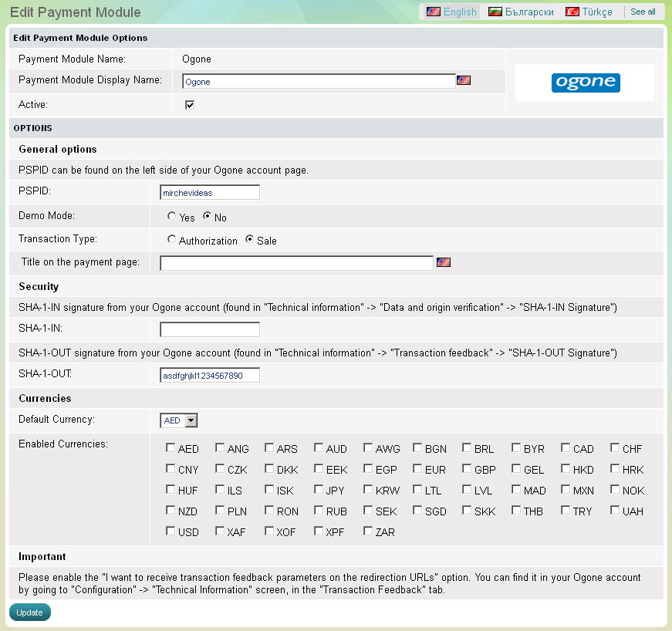
Task: Set Demo Mode to Yes
Action: coord(172,218)
